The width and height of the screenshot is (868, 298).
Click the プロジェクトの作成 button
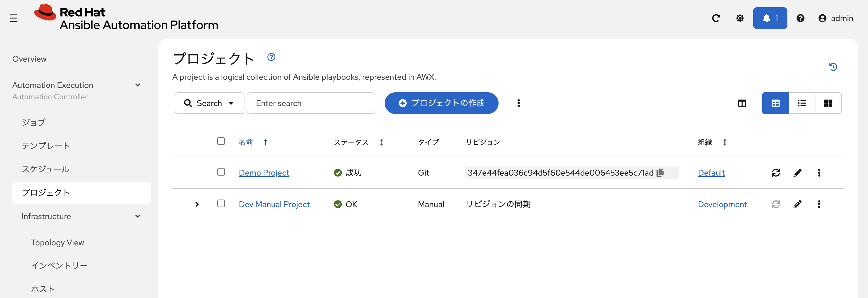pos(441,103)
